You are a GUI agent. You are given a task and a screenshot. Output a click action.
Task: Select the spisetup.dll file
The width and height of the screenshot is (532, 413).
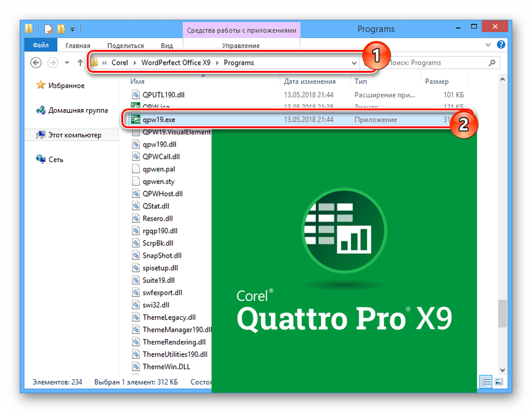click(x=160, y=268)
